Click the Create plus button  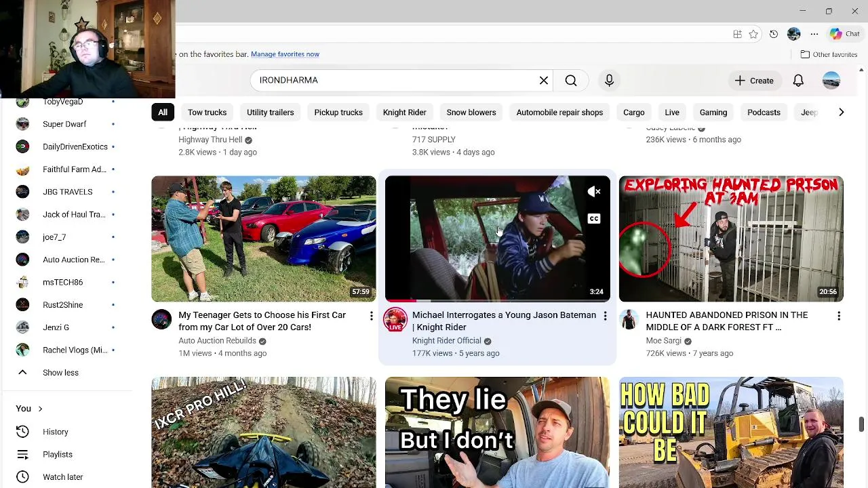click(x=753, y=81)
